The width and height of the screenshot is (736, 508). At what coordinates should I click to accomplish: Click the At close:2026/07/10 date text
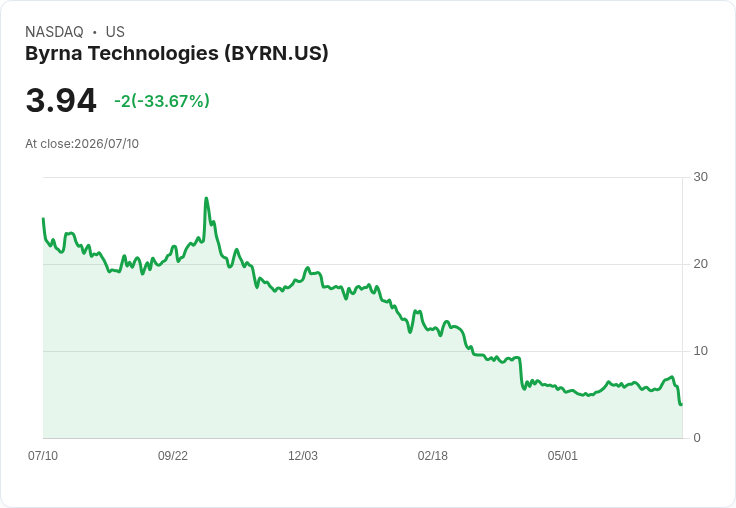pyautogui.click(x=82, y=144)
